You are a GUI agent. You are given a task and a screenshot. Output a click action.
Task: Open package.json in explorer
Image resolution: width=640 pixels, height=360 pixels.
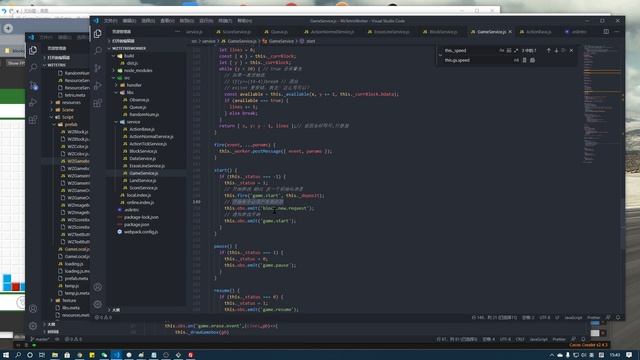coord(136,224)
